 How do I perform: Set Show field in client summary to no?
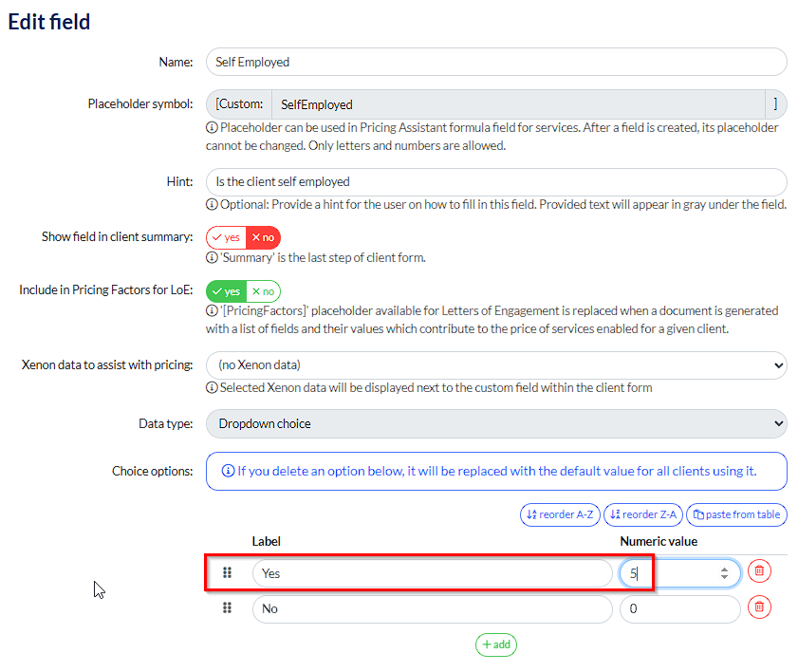[263, 237]
